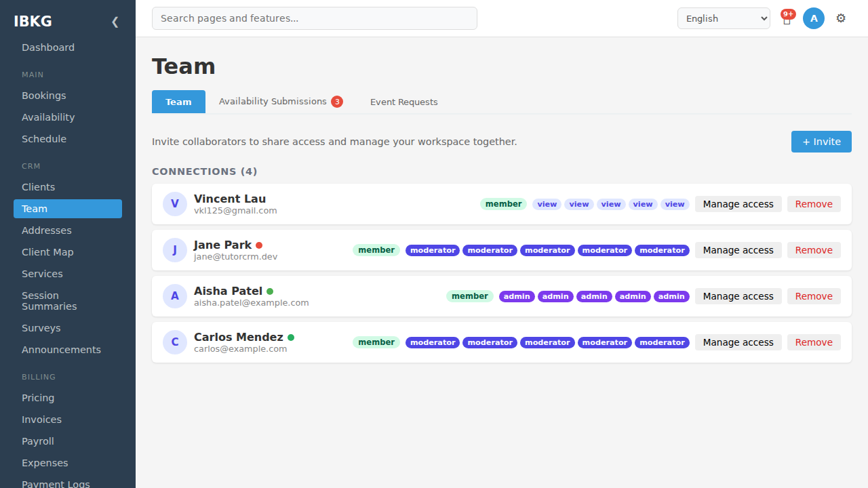Click the Carlos Mendez name
Screen dimensions: 868x488
[x=239, y=337]
